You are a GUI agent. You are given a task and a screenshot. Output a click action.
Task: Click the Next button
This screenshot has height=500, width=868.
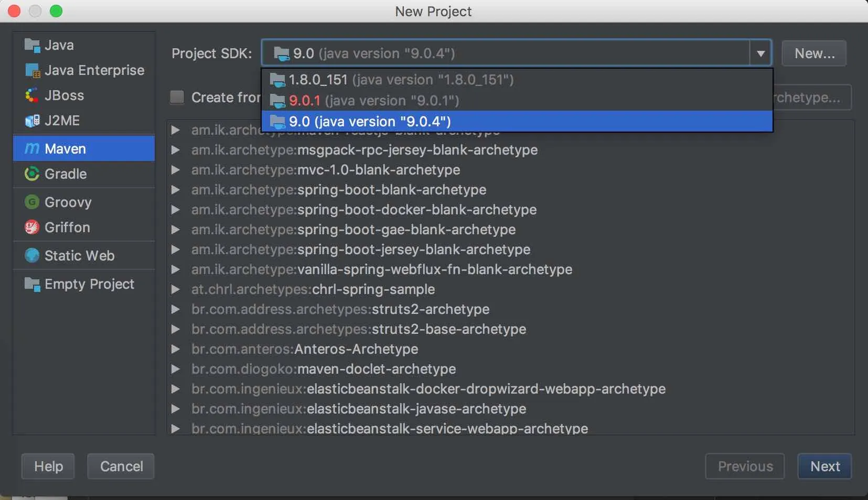(824, 466)
